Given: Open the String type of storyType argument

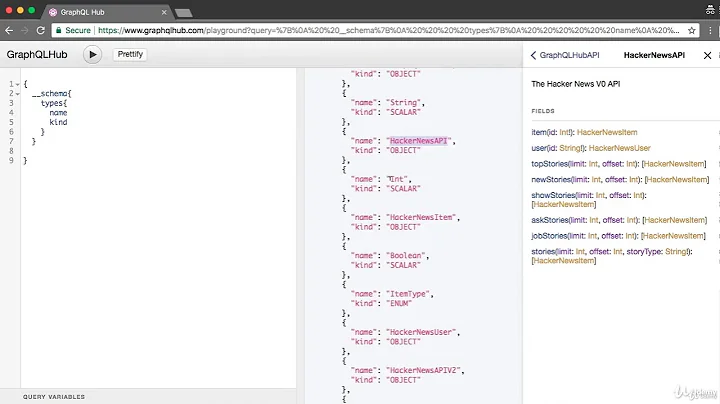Looking at the screenshot, I should click(x=676, y=252).
